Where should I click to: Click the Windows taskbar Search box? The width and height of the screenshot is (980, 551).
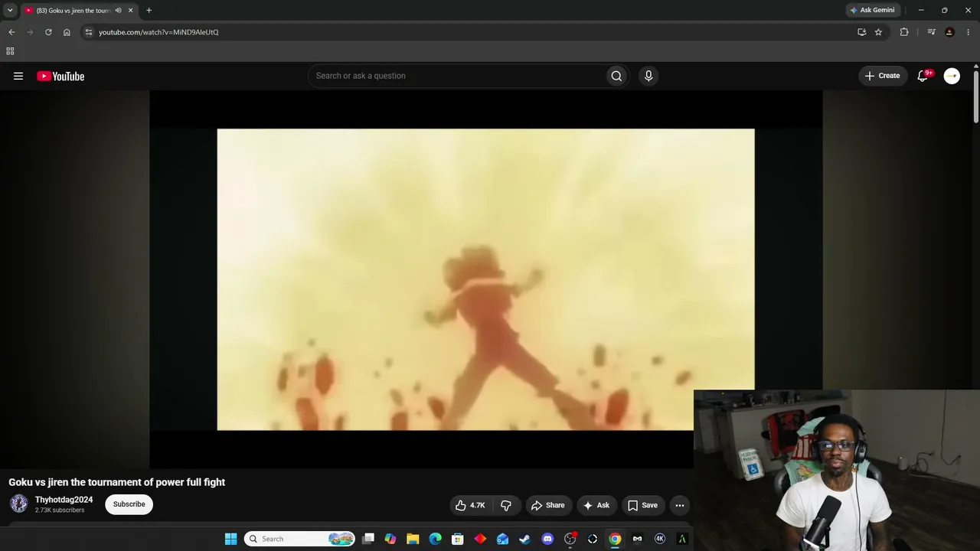click(299, 539)
